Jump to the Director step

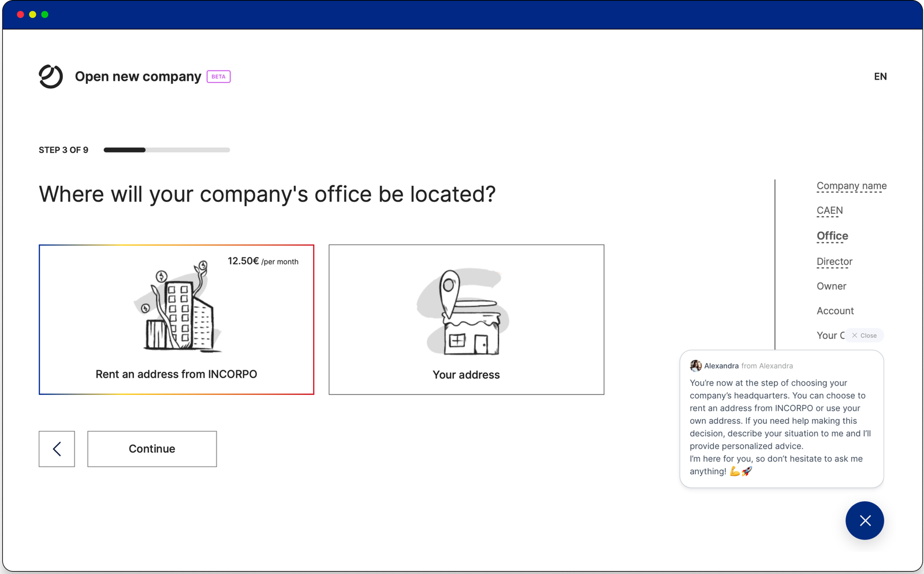pos(834,262)
